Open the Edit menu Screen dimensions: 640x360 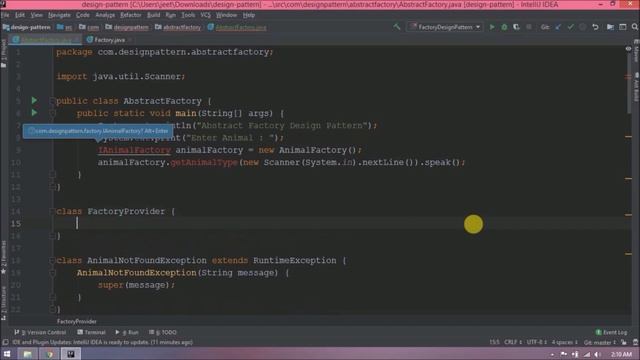click(20, 15)
